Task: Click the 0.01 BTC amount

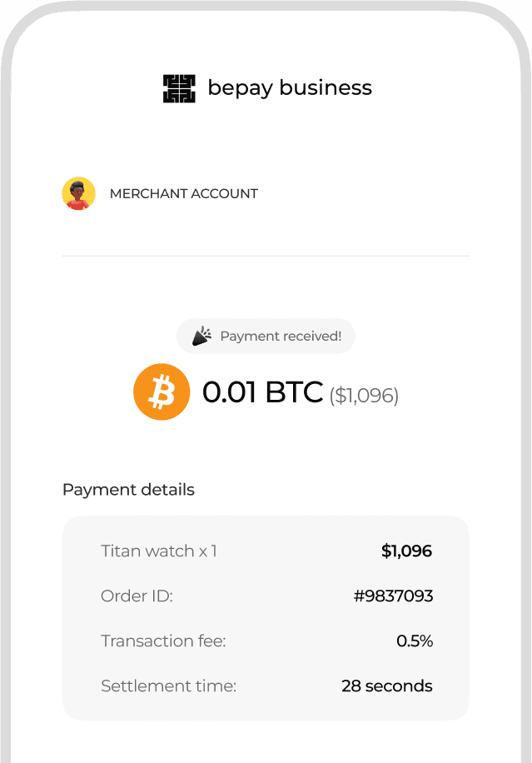Action: (x=261, y=391)
